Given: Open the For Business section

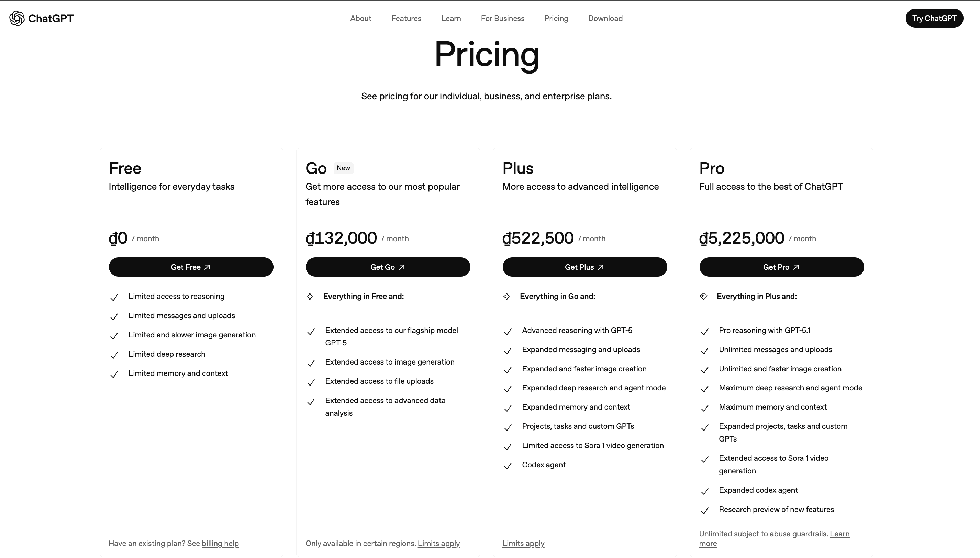Looking at the screenshot, I should coord(502,18).
